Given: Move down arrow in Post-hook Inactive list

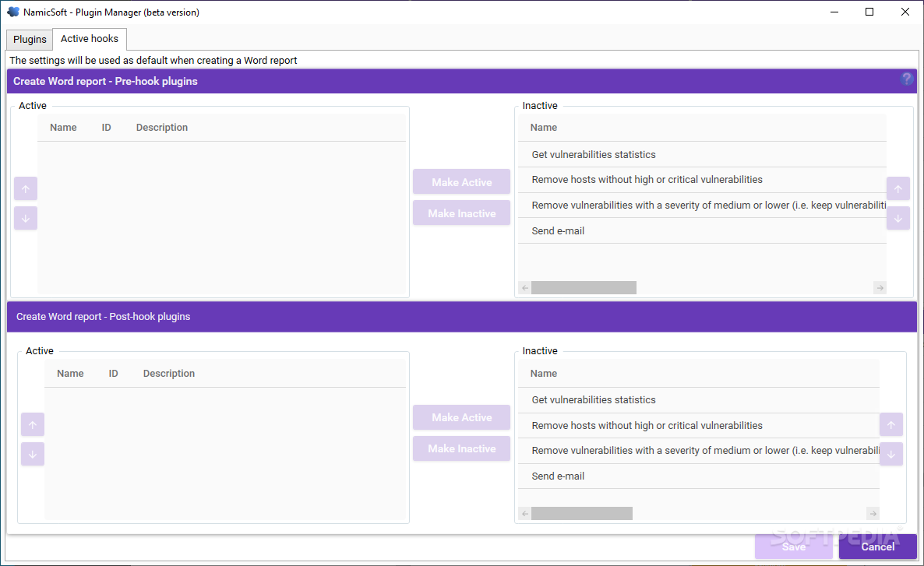Looking at the screenshot, I should click(891, 454).
